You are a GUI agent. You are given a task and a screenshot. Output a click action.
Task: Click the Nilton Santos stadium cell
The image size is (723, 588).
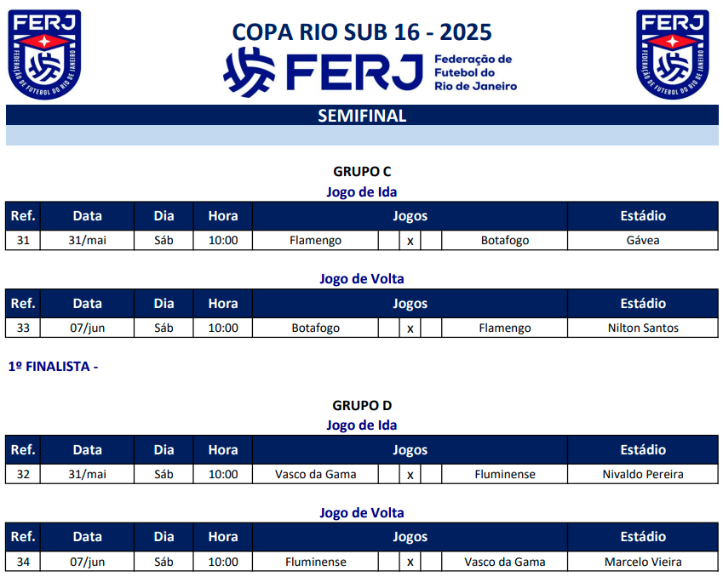click(x=643, y=328)
